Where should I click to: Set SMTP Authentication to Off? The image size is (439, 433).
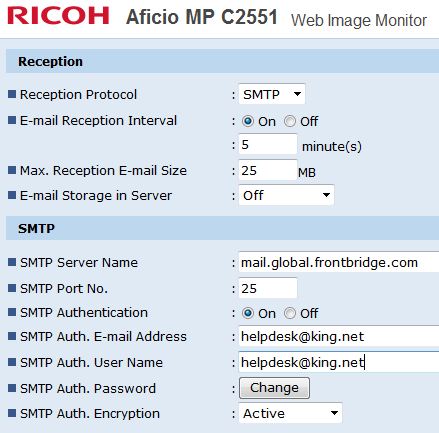pos(290,313)
